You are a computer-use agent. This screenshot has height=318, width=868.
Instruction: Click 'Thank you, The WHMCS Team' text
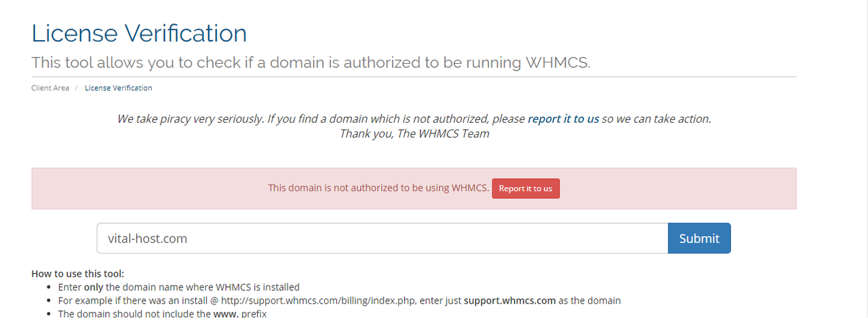[x=414, y=134]
